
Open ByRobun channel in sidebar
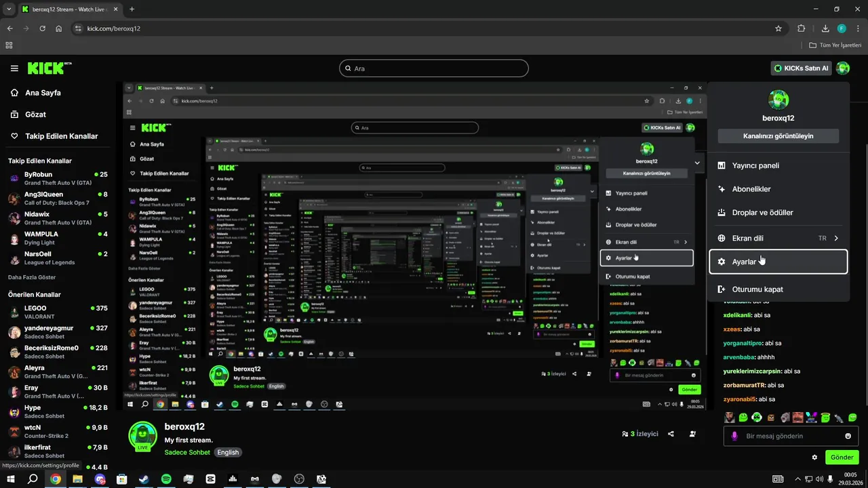tap(58, 178)
